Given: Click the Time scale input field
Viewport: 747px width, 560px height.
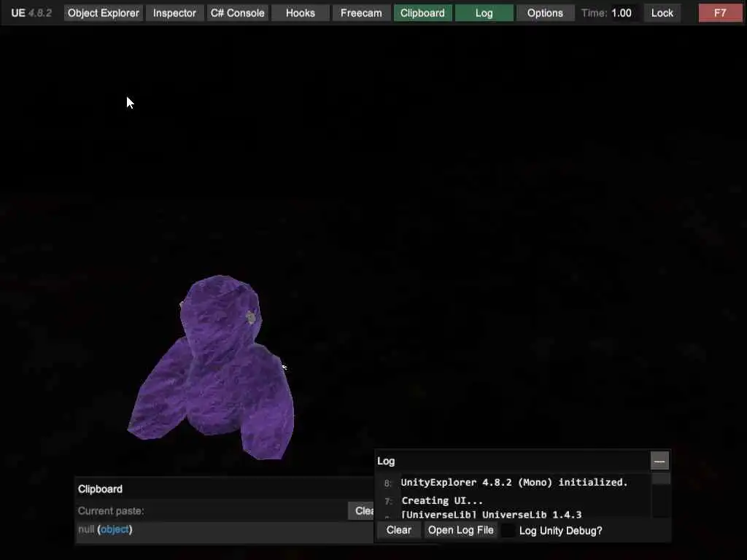Looking at the screenshot, I should 622,13.
